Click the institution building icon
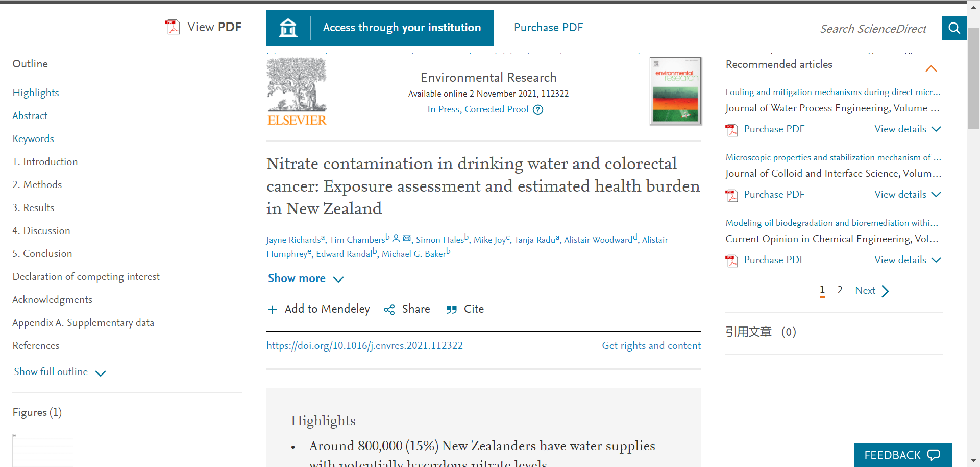Screen dimensions: 980x467 click(288, 28)
